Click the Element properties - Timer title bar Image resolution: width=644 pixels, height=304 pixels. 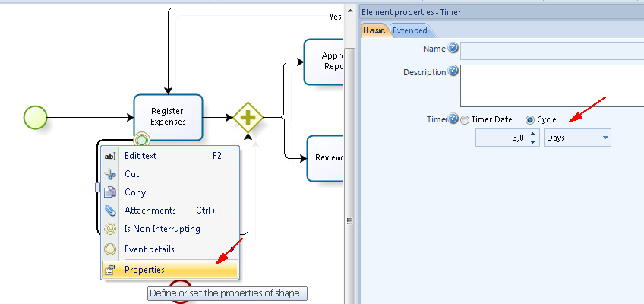(501, 12)
